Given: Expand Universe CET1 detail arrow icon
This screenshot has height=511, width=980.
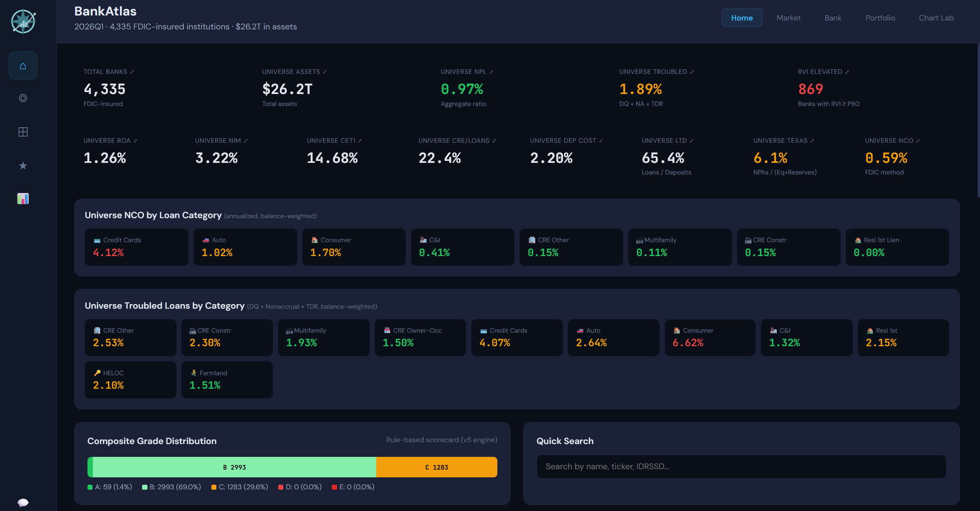Looking at the screenshot, I should [x=360, y=141].
